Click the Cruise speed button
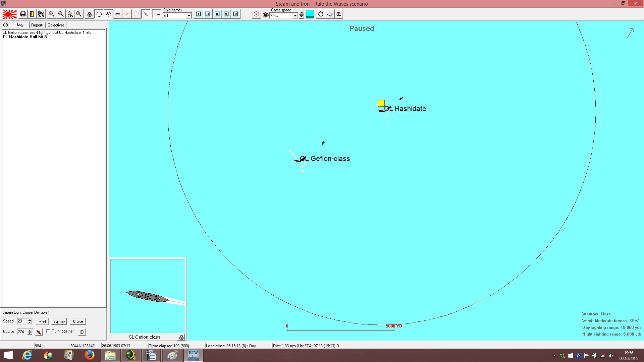This screenshot has height=362, width=644. click(x=78, y=321)
